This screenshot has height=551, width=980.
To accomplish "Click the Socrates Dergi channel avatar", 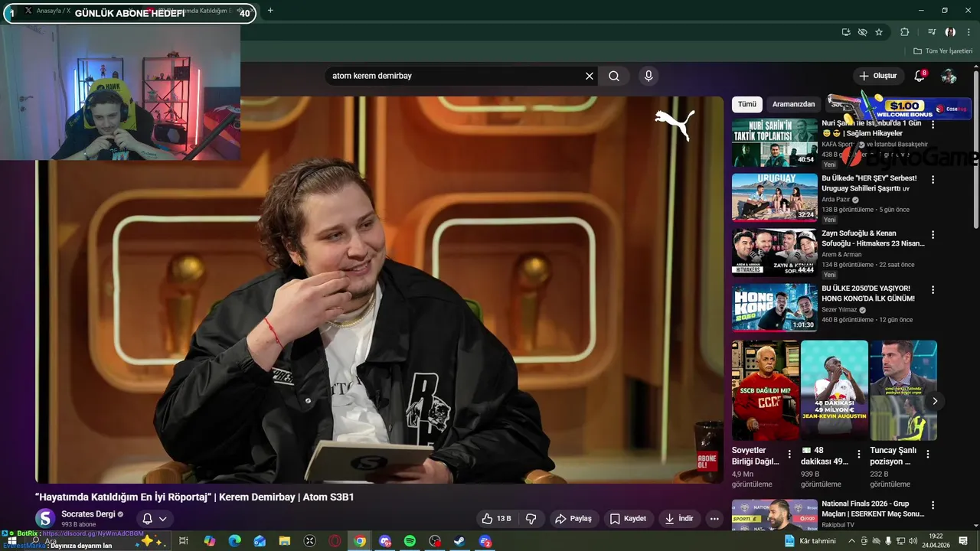I will [45, 519].
